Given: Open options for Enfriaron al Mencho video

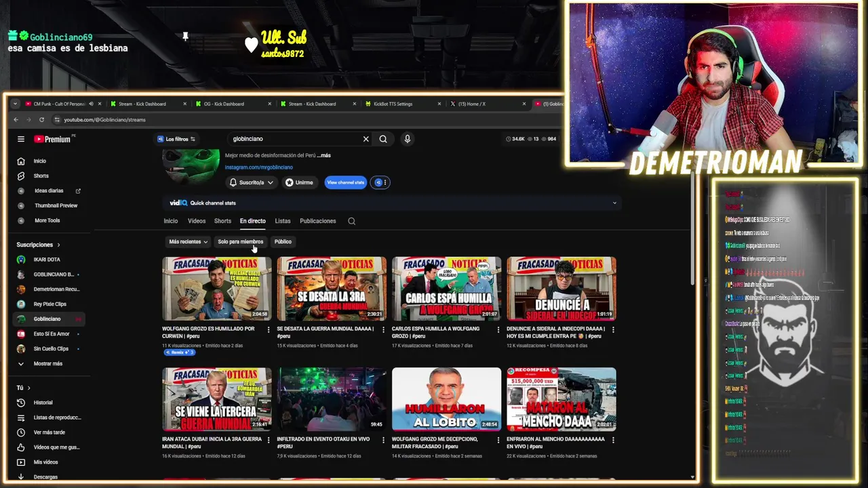Looking at the screenshot, I should [613, 440].
